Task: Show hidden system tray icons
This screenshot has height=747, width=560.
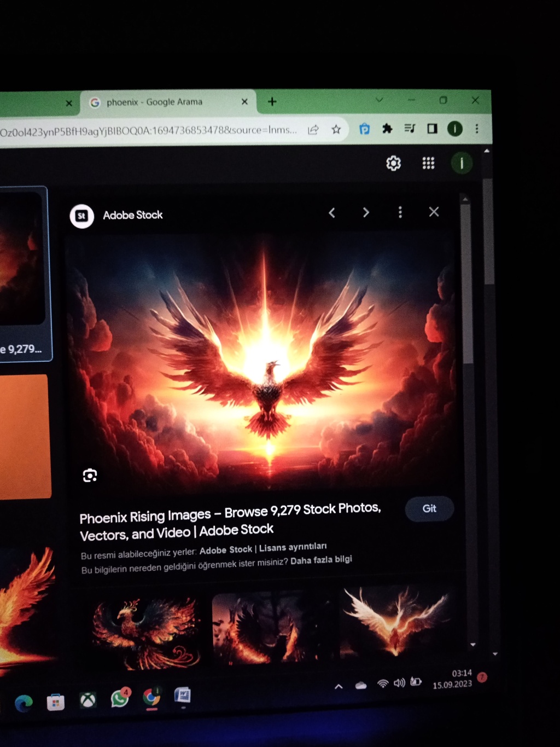Action: click(339, 686)
